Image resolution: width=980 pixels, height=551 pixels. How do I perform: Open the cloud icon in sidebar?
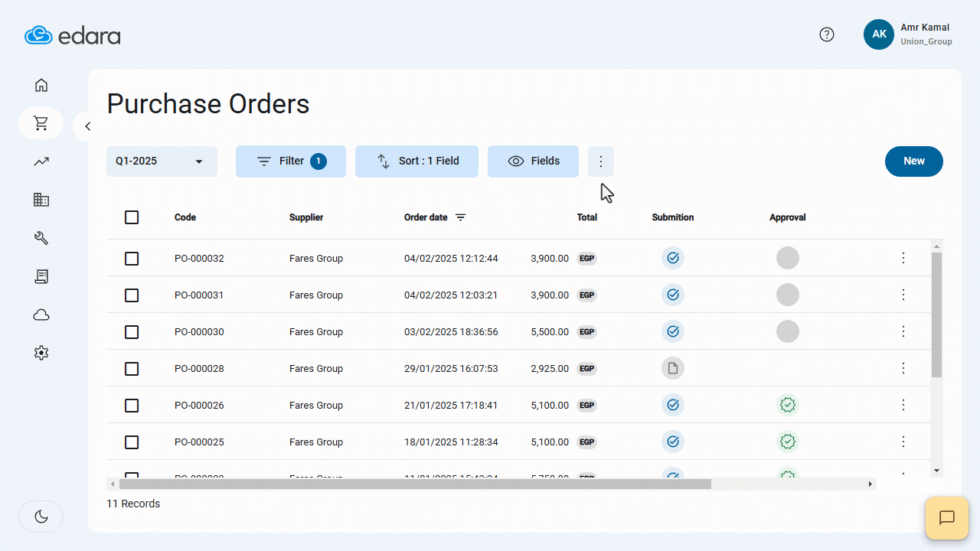click(41, 315)
